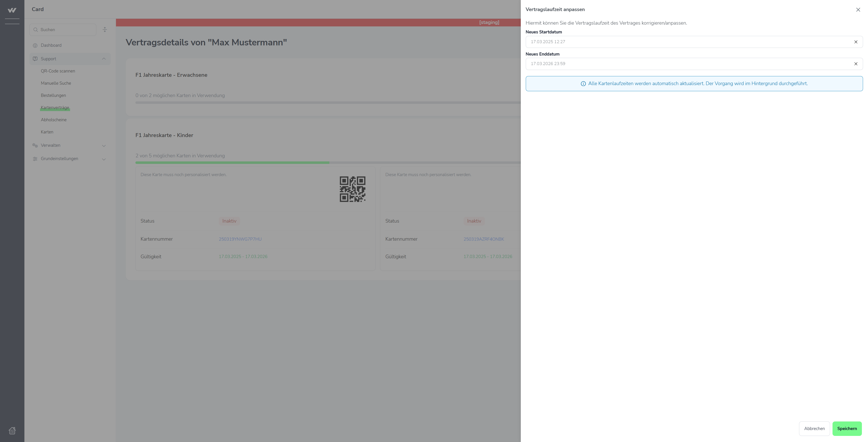
Task: Click the collapse/expand all icon beside search
Action: click(105, 30)
